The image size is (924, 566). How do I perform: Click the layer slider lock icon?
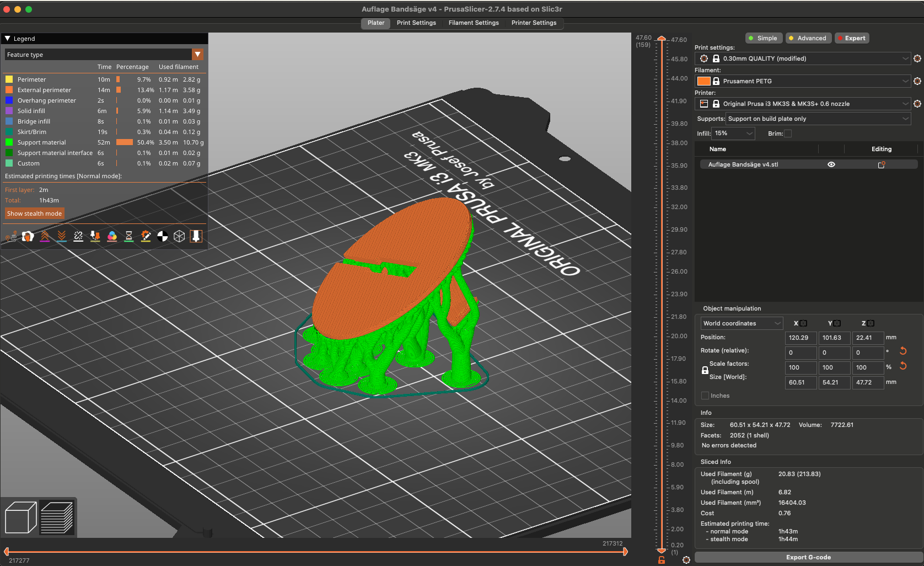662,560
